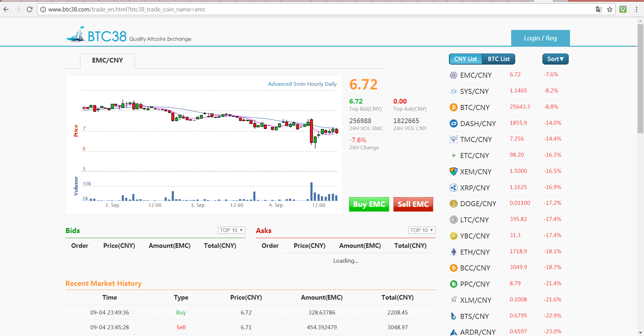
Task: Switch to BTC List
Action: point(499,59)
